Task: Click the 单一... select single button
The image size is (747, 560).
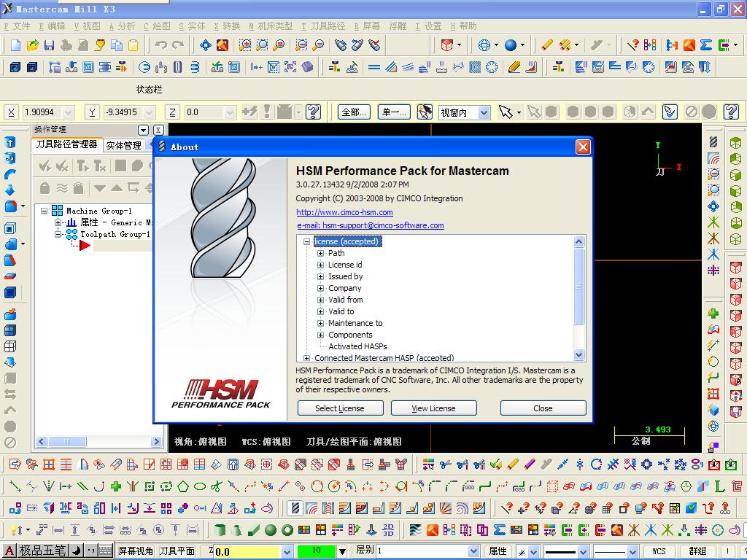Action: pos(394,112)
